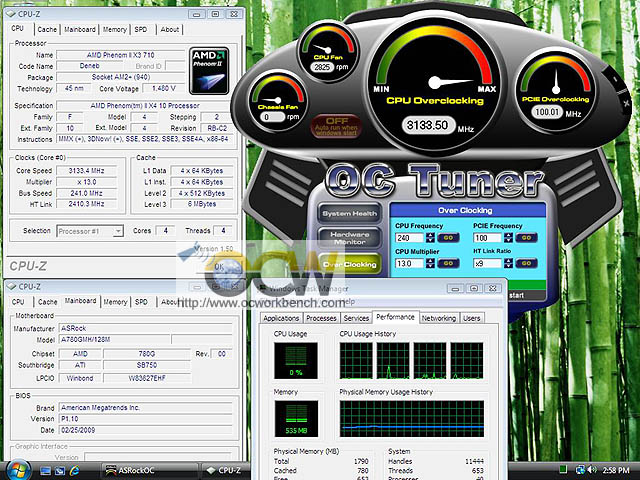
Task: Open Task Manager Services tab
Action: click(356, 318)
